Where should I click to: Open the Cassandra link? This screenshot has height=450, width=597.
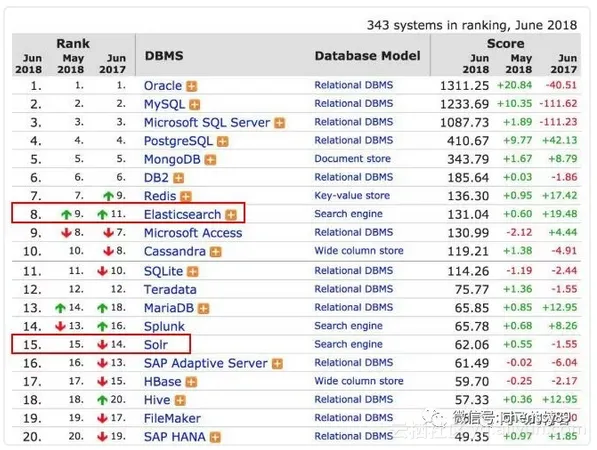pos(175,251)
